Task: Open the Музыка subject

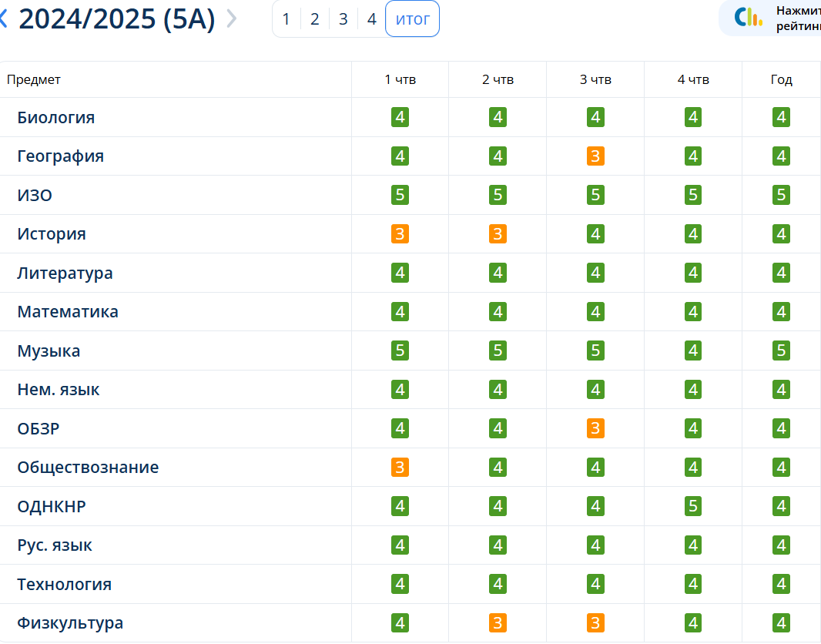Action: click(x=49, y=351)
